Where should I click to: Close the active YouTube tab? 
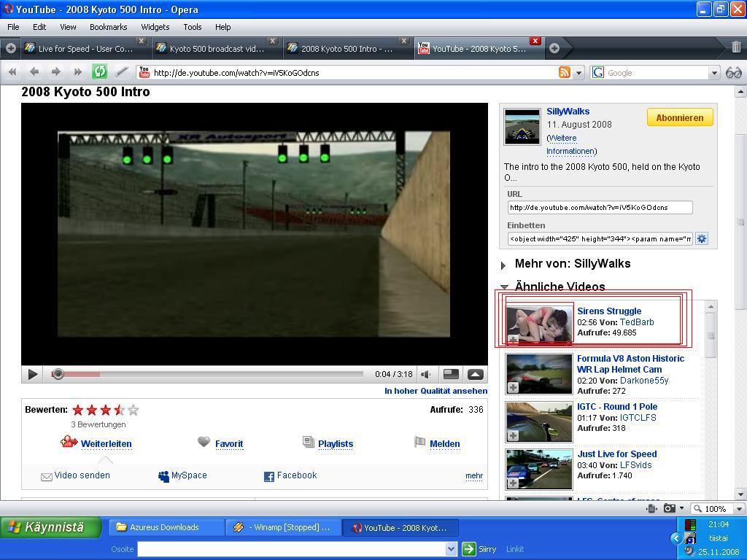pos(535,41)
